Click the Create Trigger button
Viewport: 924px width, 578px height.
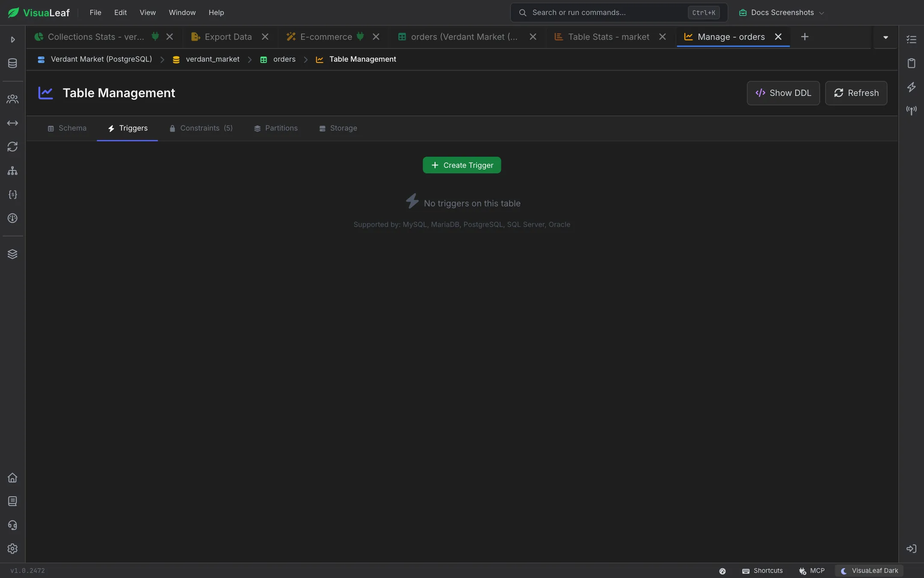pos(462,165)
